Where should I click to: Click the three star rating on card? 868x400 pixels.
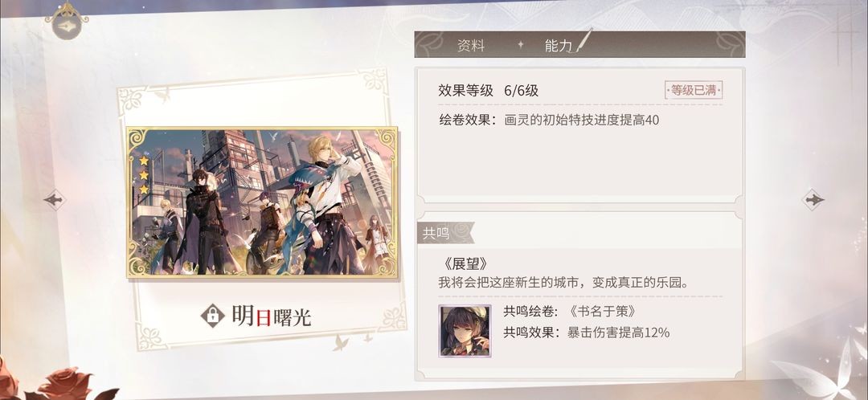pos(144,175)
